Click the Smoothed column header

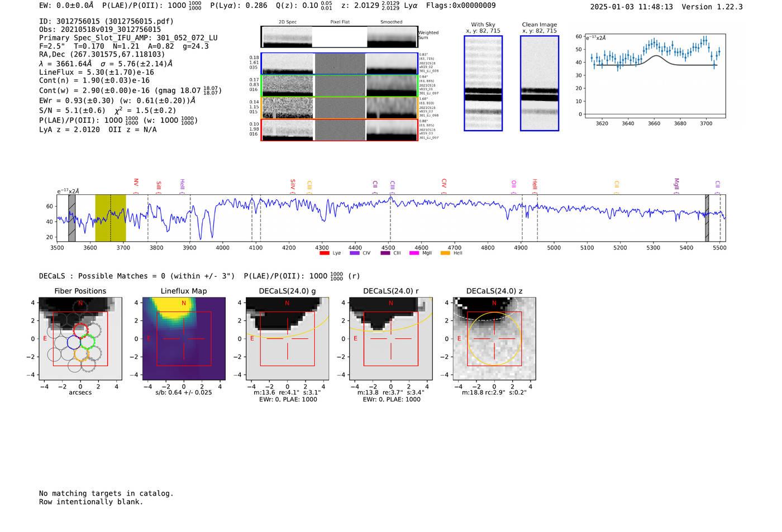(392, 22)
